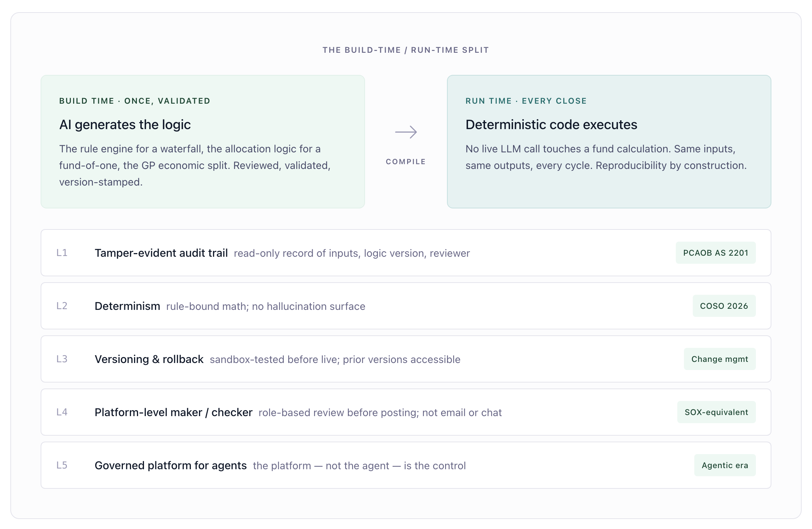Click the paragraph starting 'No live LLM call'
The width and height of the screenshot is (812, 529).
click(x=606, y=157)
